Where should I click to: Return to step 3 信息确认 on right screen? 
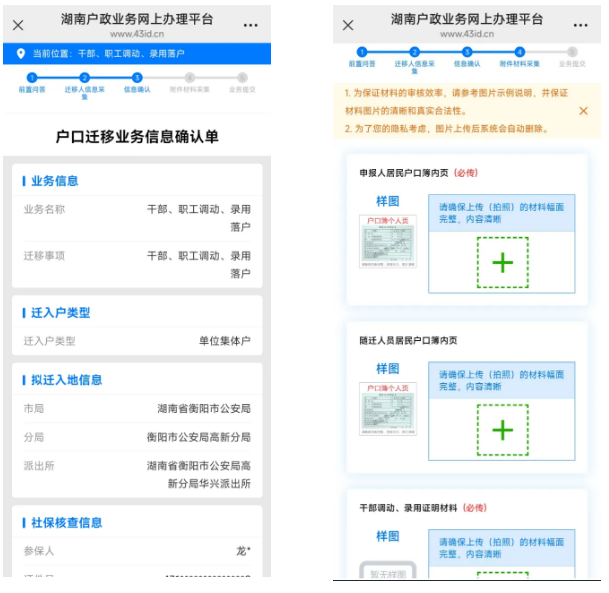pos(467,51)
